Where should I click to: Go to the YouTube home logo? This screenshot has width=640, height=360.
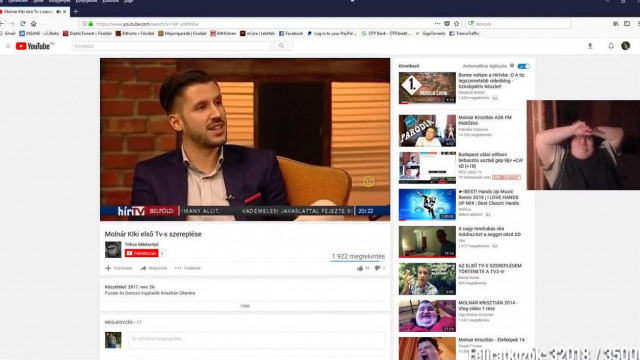[x=34, y=46]
